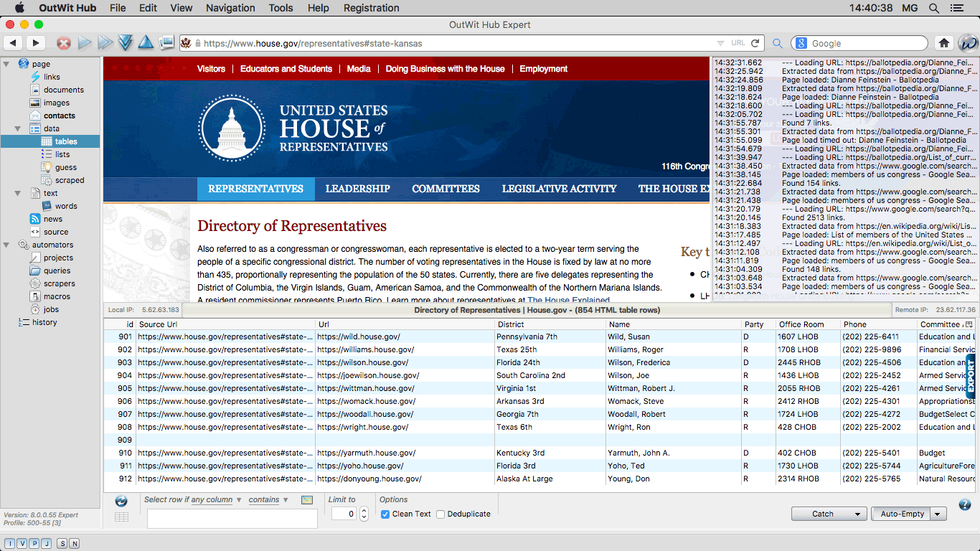The height and width of the screenshot is (551, 980).
Task: Select the lists view in sidebar
Action: click(62, 154)
